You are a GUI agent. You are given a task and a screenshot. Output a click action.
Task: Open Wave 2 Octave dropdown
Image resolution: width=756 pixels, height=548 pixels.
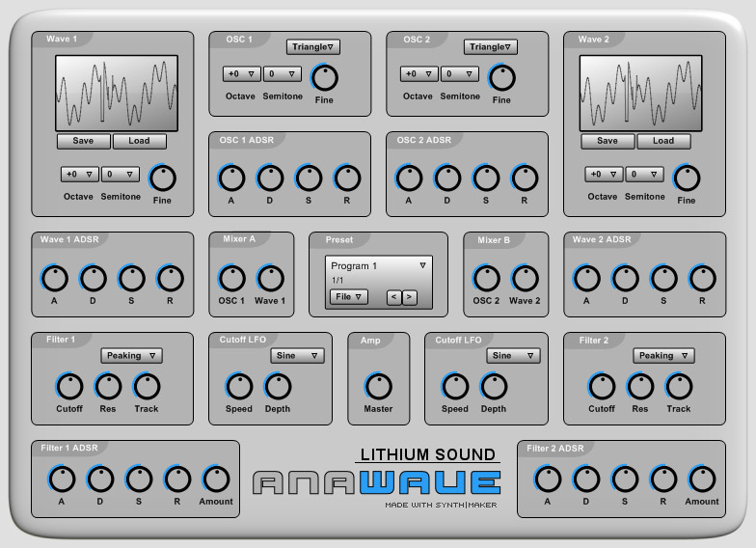[604, 174]
